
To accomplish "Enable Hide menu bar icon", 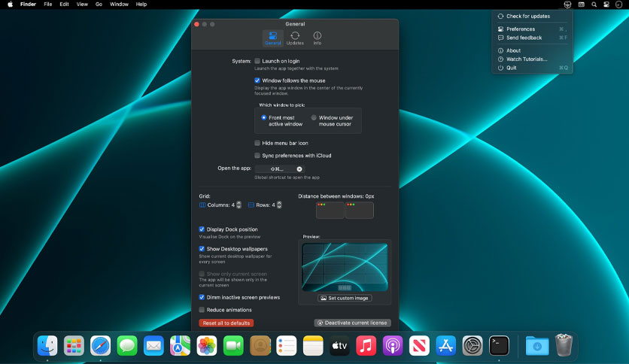I will coord(257,143).
